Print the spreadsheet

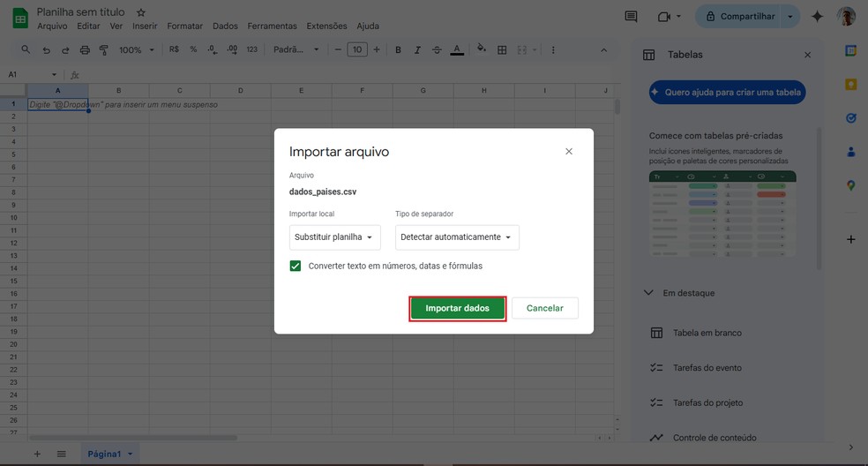click(85, 50)
